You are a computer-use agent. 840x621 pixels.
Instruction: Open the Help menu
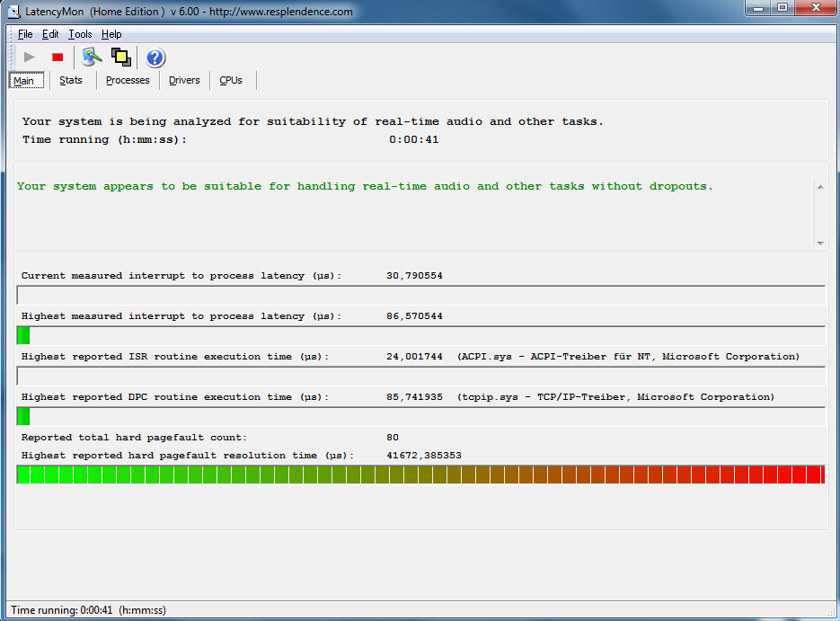coord(111,34)
